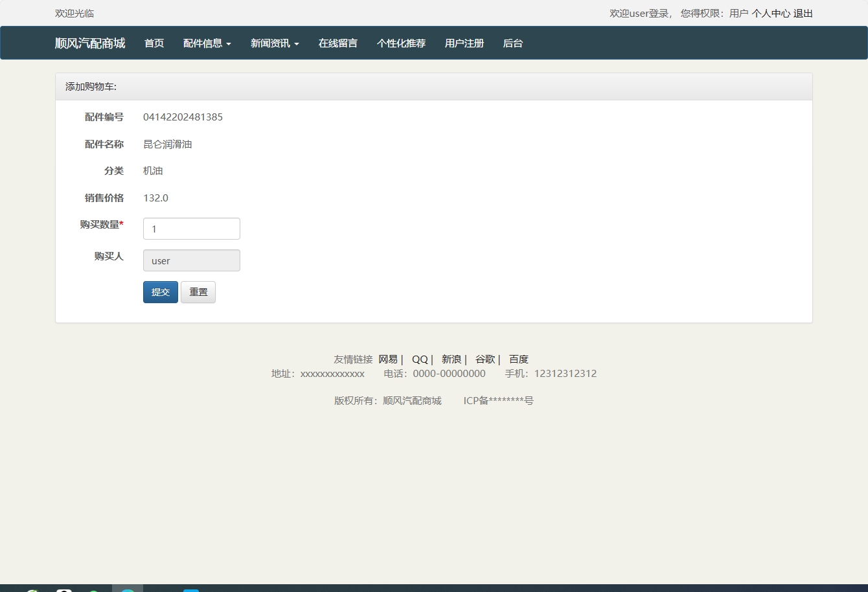The height and width of the screenshot is (592, 868).
Task: Click the 分类 label
Action: point(114,171)
